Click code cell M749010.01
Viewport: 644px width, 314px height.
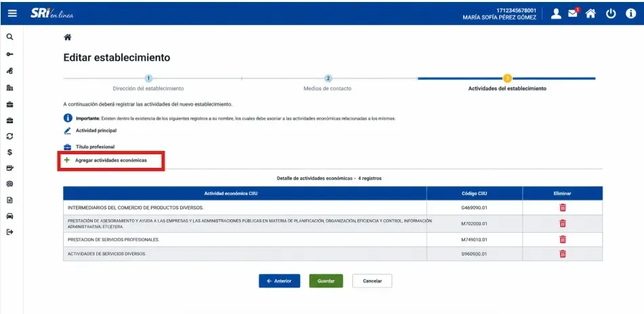pos(474,240)
